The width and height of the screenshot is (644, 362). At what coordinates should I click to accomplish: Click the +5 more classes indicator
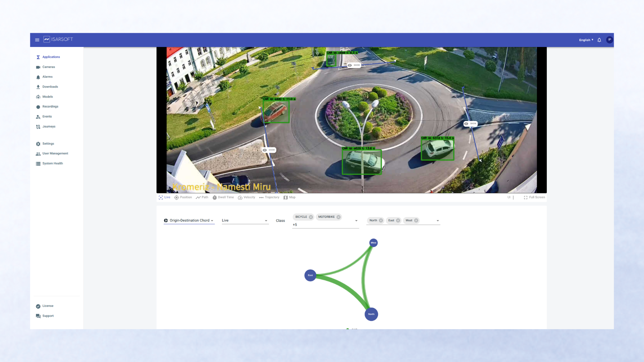295,225
